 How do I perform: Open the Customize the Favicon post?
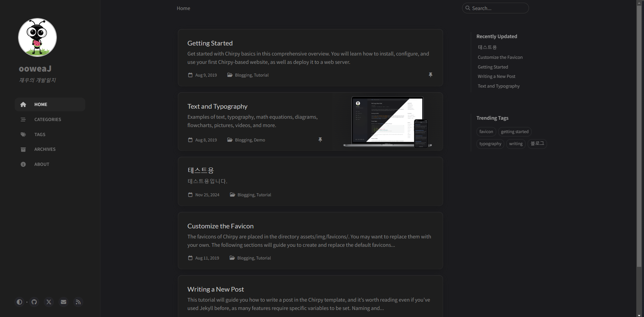(x=220, y=226)
